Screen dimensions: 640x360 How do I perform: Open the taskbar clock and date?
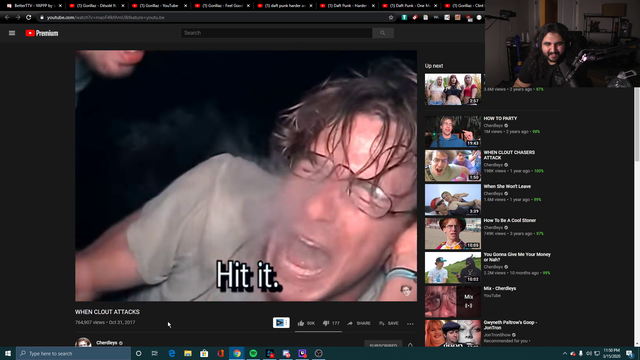(611, 353)
